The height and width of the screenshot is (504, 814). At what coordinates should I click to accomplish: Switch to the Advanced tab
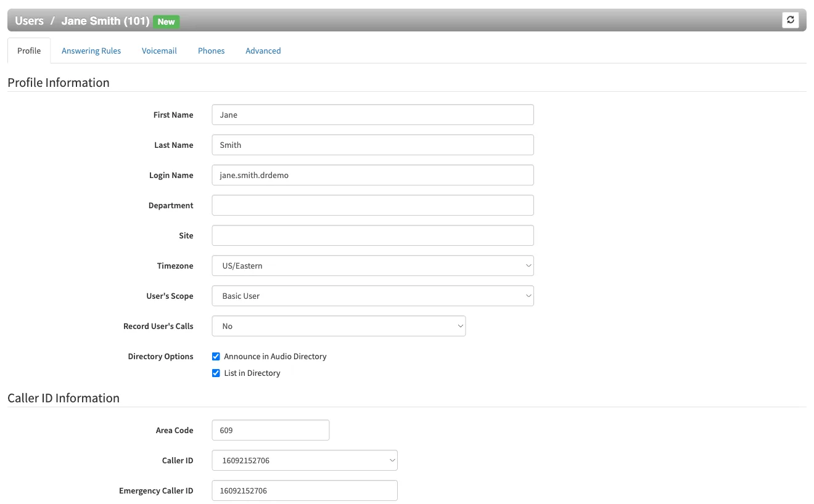(263, 51)
